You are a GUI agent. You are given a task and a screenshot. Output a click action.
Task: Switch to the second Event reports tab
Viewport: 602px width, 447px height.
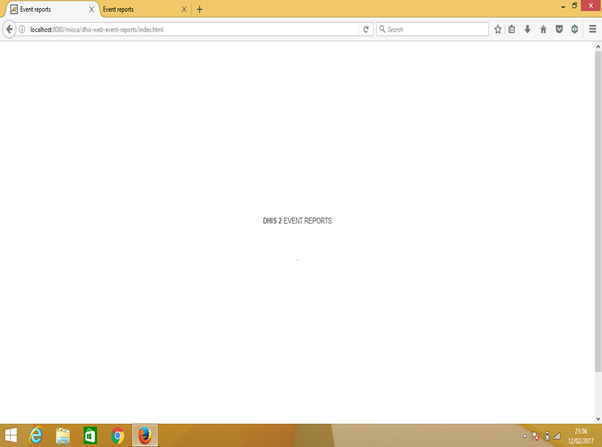[144, 9]
